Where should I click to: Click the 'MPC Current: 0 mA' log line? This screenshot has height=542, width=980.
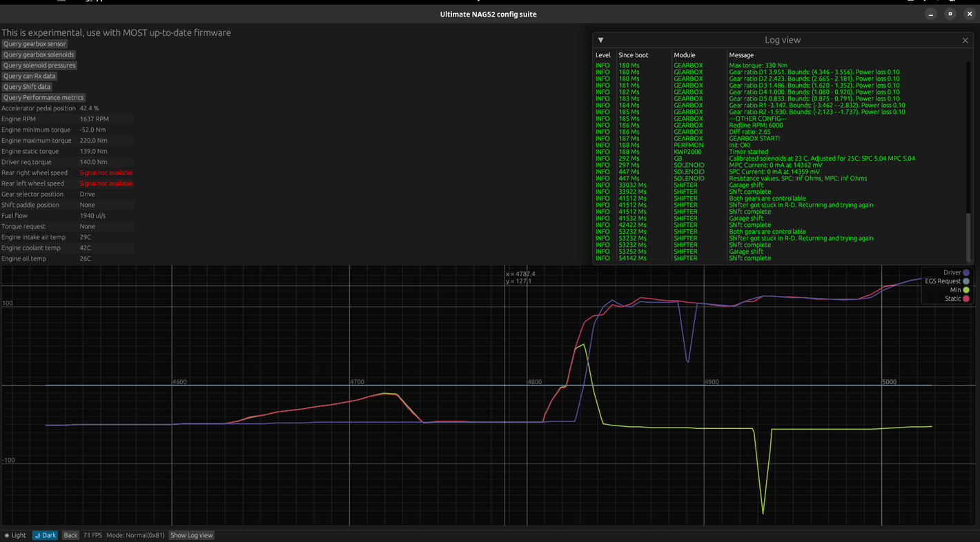tap(775, 165)
